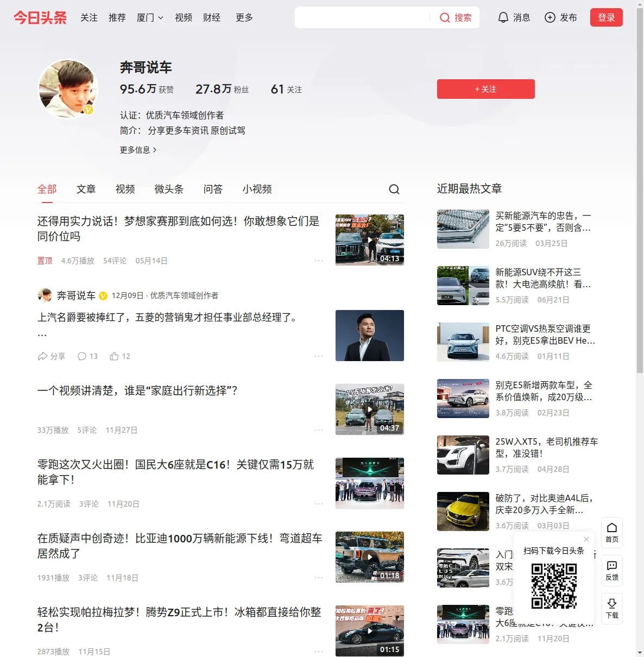Open yellow car thumbnail in hot articles
This screenshot has width=644, height=657.
pos(463,511)
